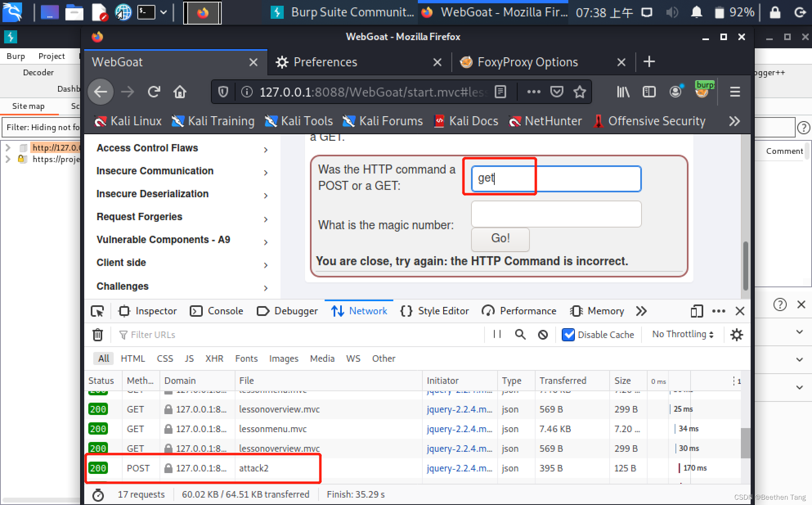
Task: Expand http://127.0 node in Burp site map
Action: tap(8, 147)
